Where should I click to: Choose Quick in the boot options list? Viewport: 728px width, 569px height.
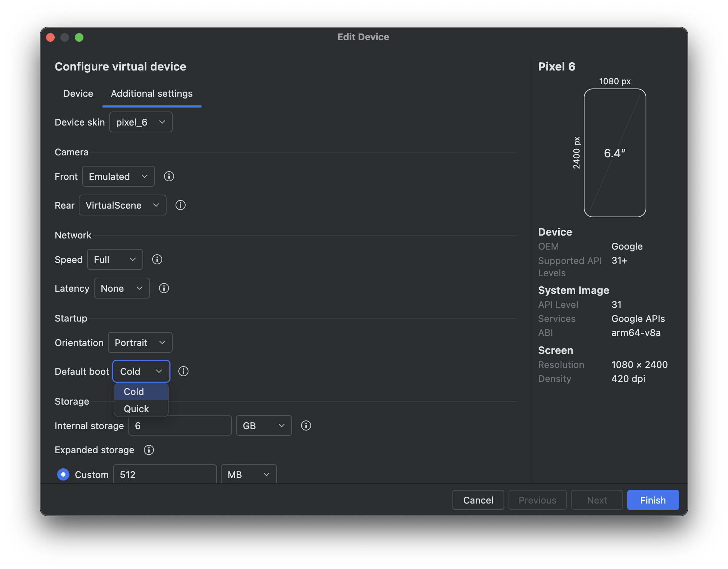coord(141,409)
